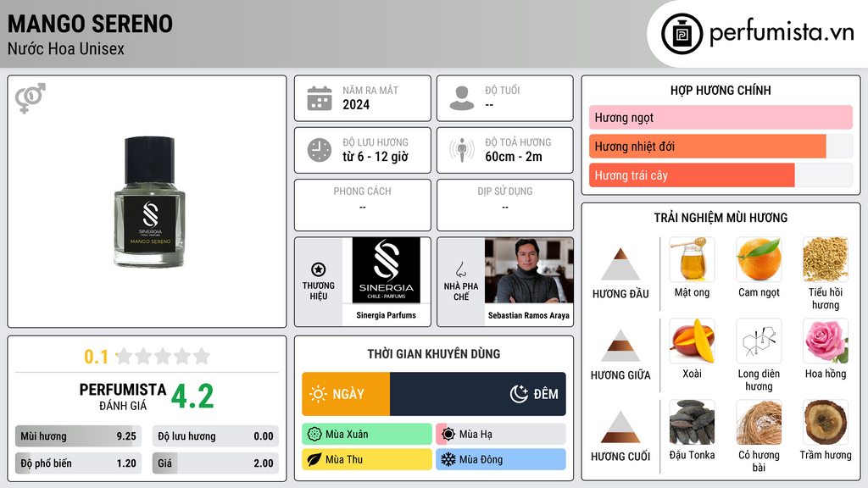Image resolution: width=868 pixels, height=488 pixels.
Task: Click the Hương cuối pyramid icon
Action: 620,427
